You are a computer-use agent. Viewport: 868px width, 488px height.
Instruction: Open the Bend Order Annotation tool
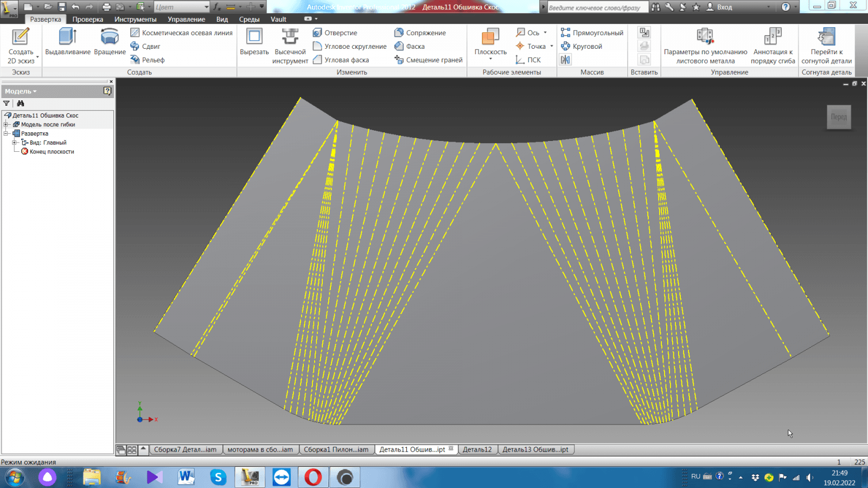tap(773, 46)
